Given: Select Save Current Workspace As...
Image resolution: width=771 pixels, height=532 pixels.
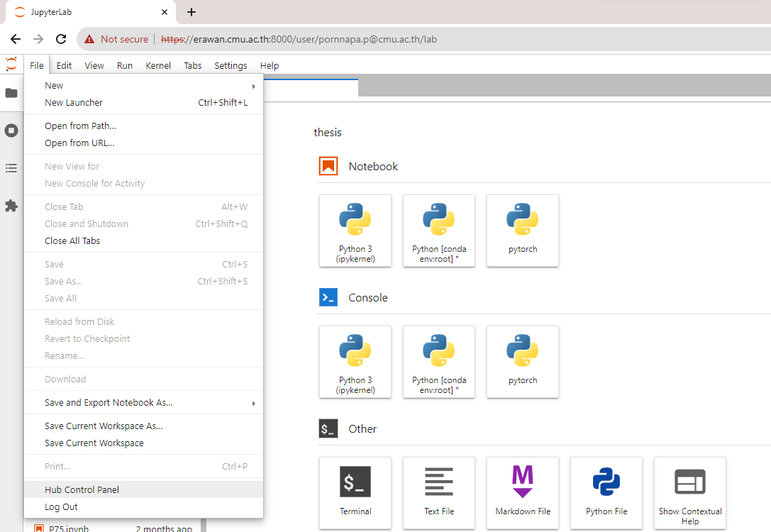Looking at the screenshot, I should click(x=143, y=426).
